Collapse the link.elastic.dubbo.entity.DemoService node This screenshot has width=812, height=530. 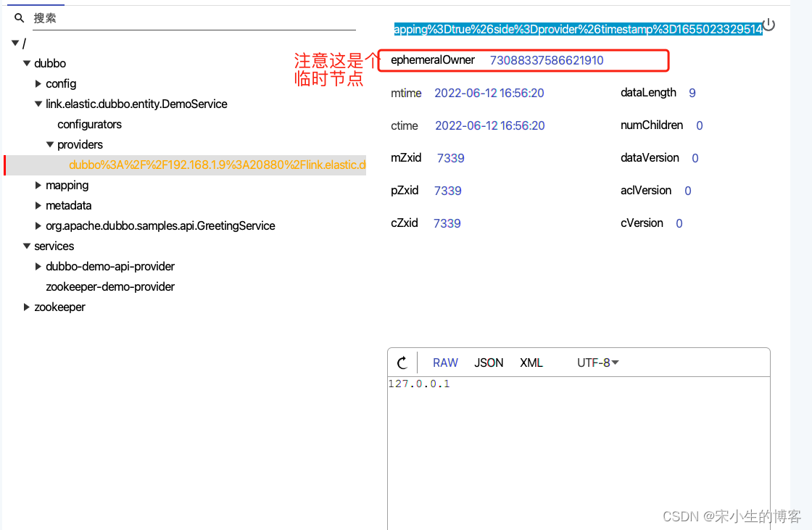pyautogui.click(x=38, y=104)
